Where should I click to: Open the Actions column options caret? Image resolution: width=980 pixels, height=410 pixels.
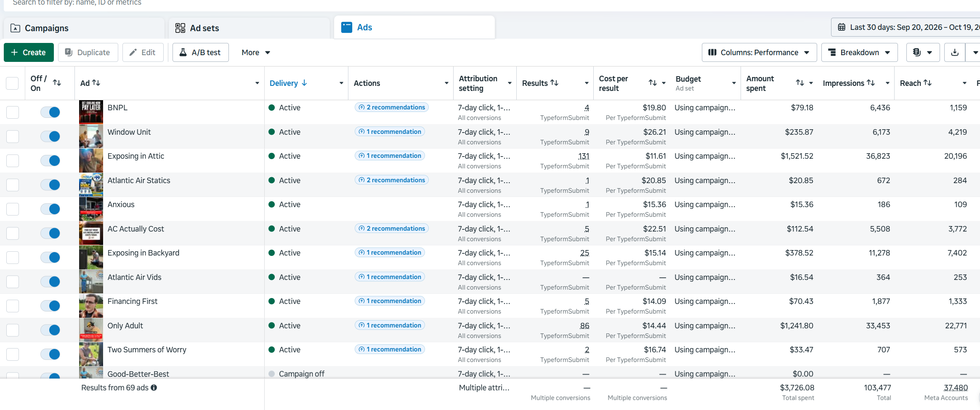coord(446,83)
